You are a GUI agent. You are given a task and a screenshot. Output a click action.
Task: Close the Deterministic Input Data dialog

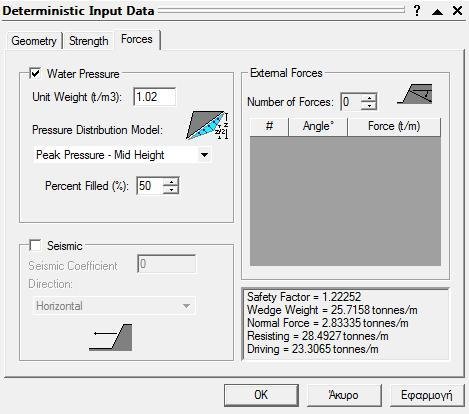coord(458,11)
